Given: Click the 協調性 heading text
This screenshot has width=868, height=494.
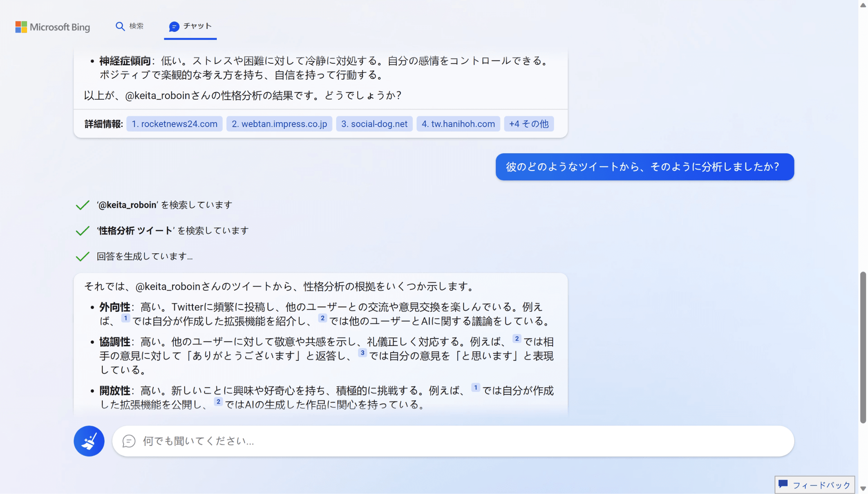Looking at the screenshot, I should click(x=115, y=342).
